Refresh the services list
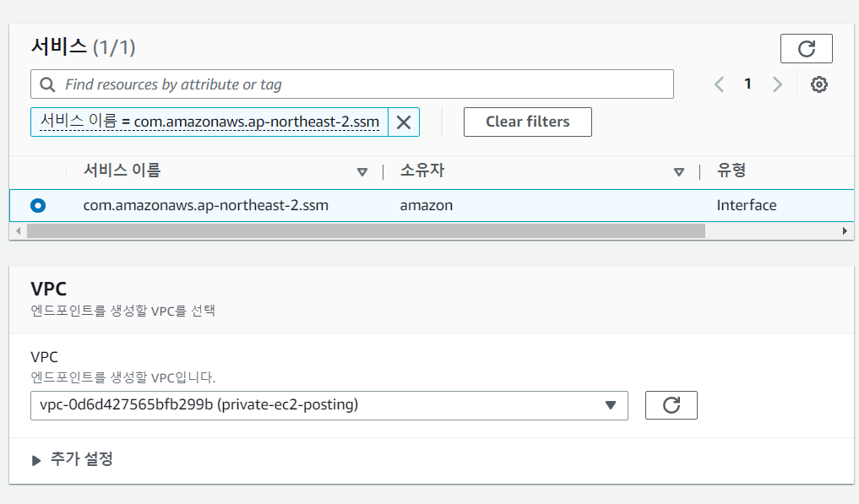This screenshot has width=859, height=504. 806,49
